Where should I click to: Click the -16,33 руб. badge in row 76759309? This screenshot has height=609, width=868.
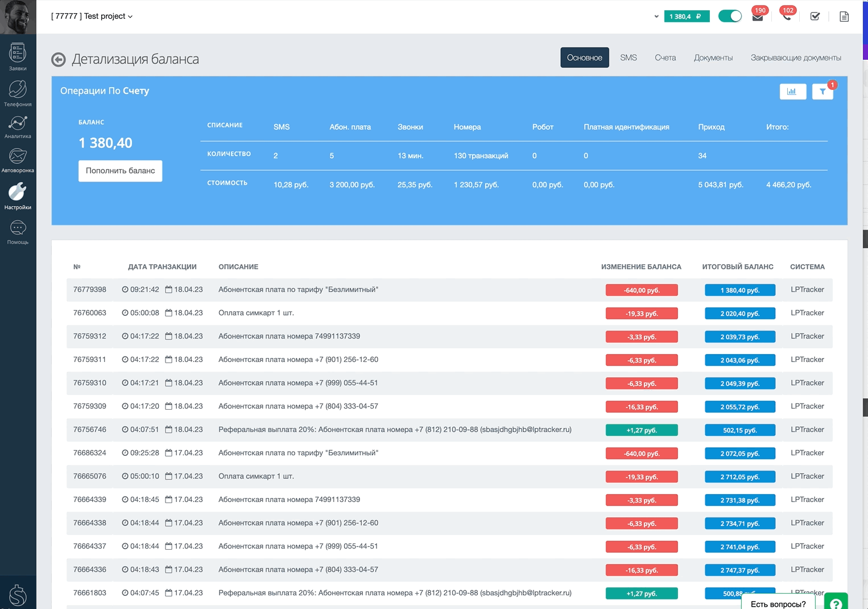pyautogui.click(x=642, y=407)
